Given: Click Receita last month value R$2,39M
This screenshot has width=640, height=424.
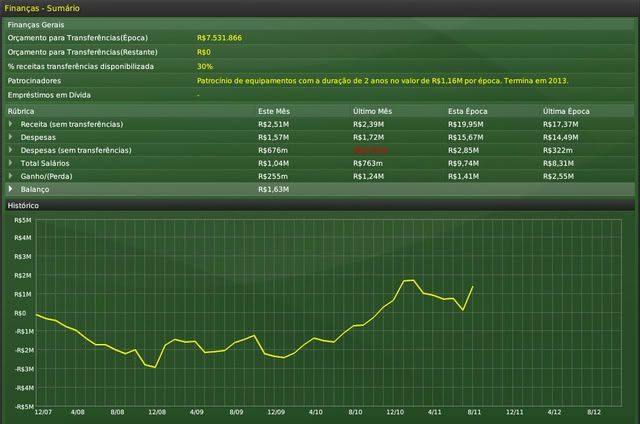Looking at the screenshot, I should pyautogui.click(x=368, y=124).
